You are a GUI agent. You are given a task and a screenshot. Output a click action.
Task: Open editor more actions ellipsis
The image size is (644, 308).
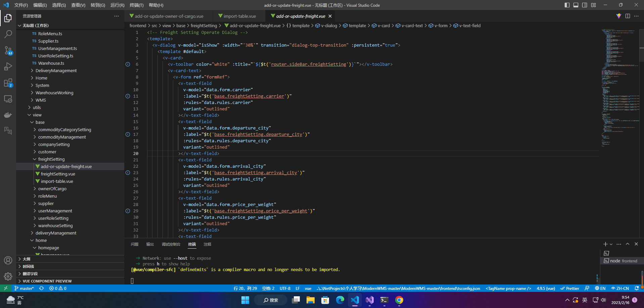[636, 16]
